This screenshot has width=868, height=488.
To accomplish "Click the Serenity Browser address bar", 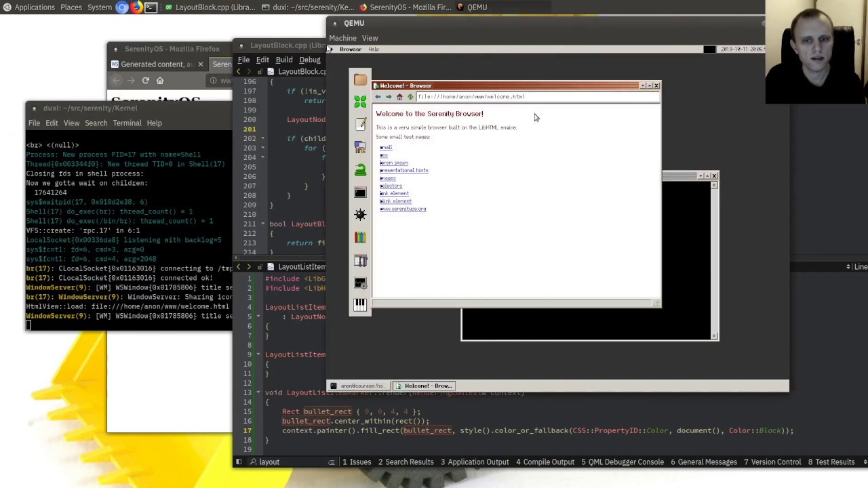I will click(x=537, y=97).
